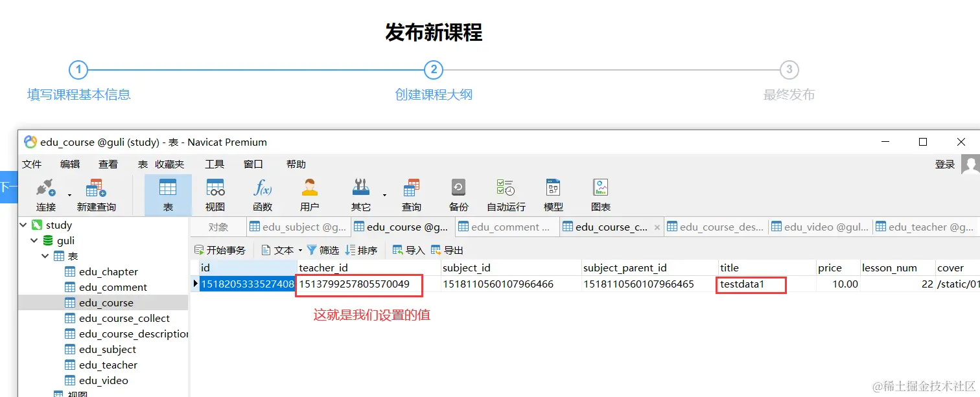
Task: Switch to the edu_video @gul... tab
Action: pyautogui.click(x=821, y=227)
